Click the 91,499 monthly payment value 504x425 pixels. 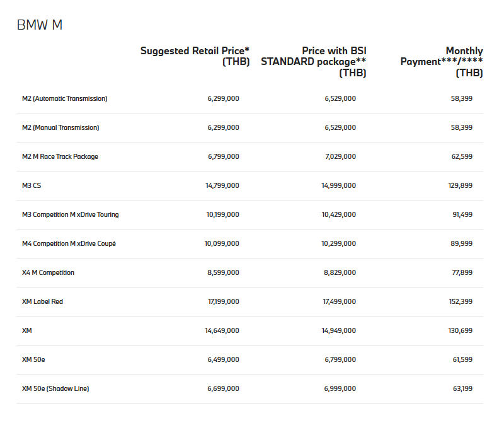pos(462,214)
